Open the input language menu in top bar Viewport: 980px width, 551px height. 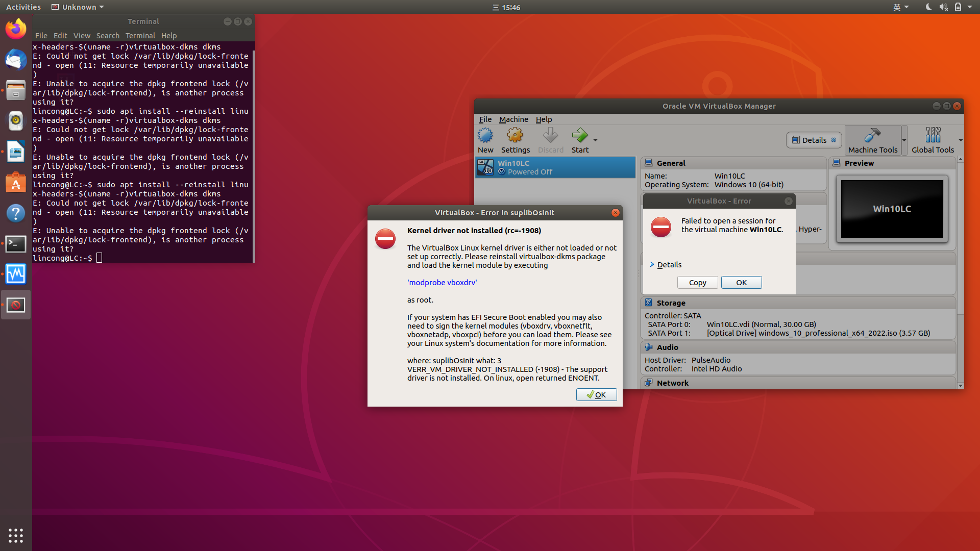click(901, 7)
